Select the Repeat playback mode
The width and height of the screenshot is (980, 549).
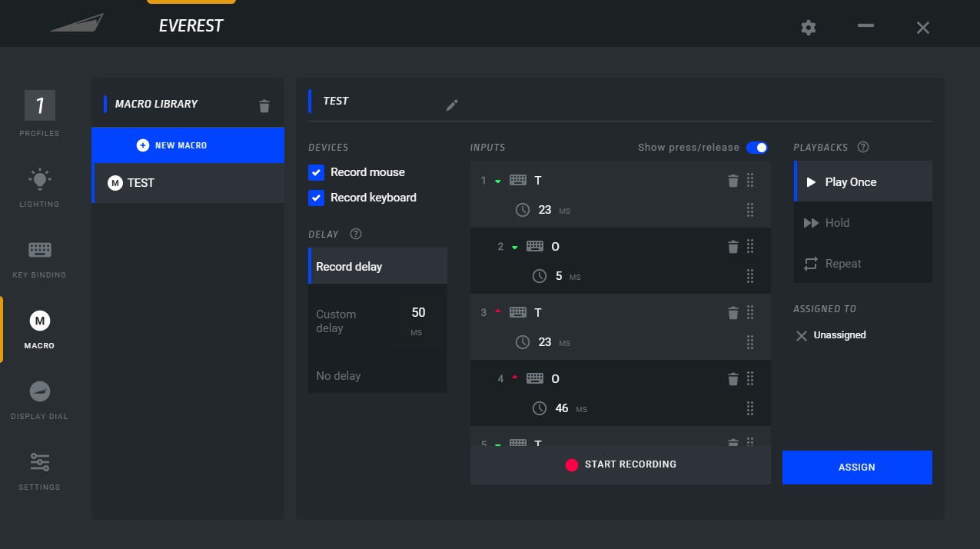click(x=842, y=264)
